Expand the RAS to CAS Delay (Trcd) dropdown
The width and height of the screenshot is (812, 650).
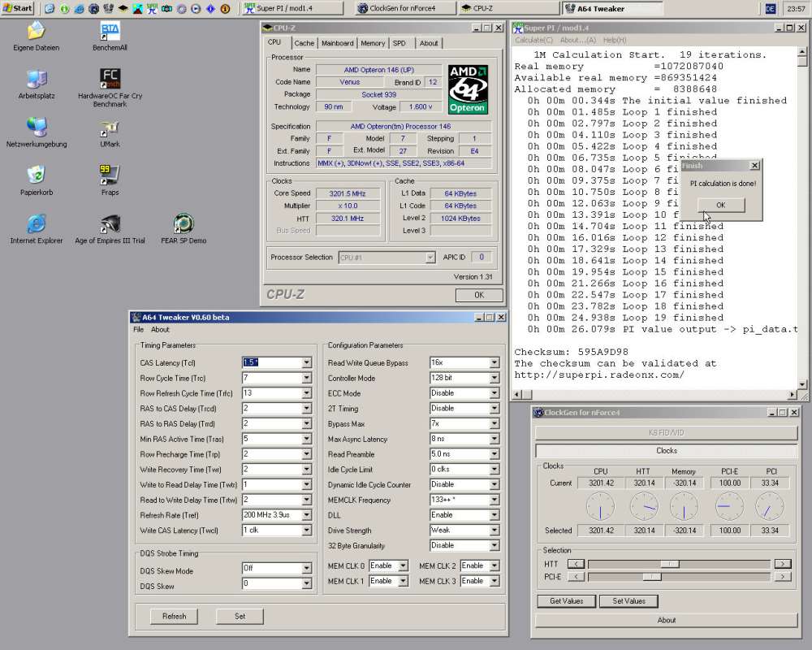(307, 409)
